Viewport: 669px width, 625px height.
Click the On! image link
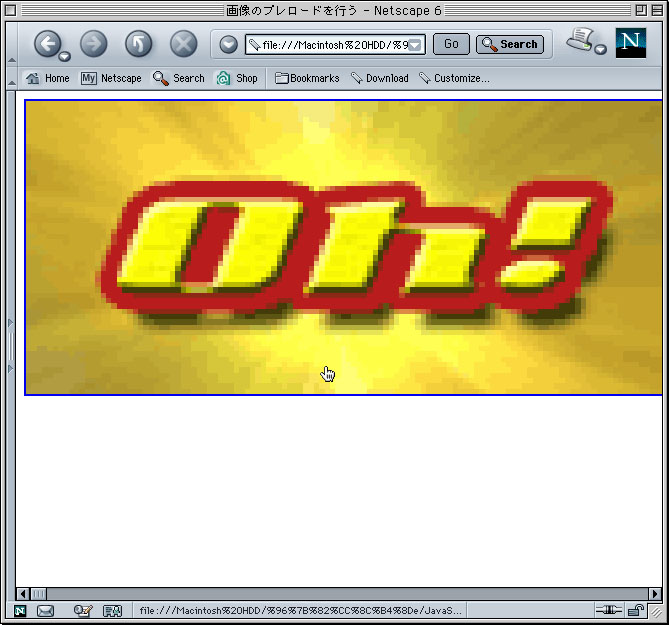pyautogui.click(x=343, y=247)
